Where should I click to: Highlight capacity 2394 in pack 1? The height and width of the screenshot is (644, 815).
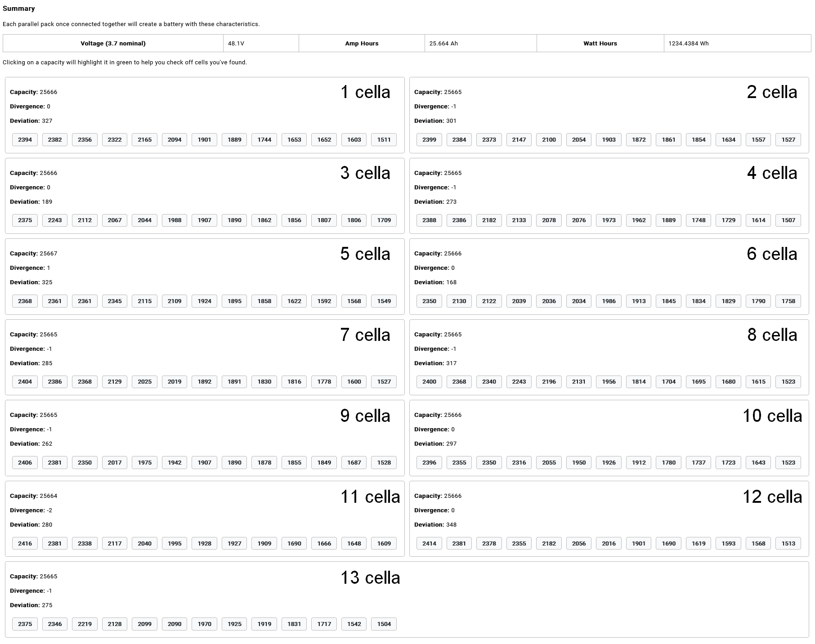pyautogui.click(x=25, y=139)
